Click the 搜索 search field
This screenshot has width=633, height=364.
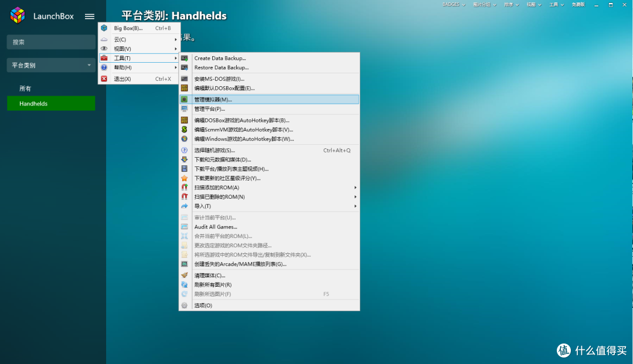coord(51,42)
